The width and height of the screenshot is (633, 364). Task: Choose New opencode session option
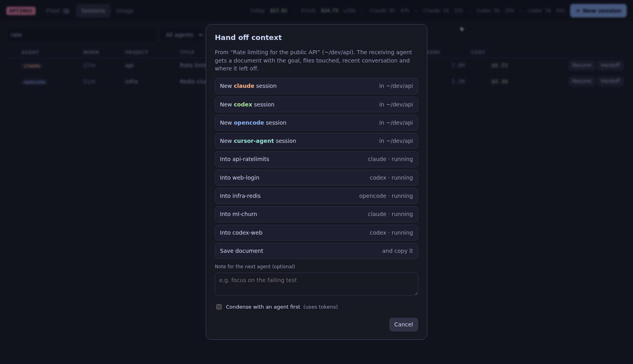point(316,123)
